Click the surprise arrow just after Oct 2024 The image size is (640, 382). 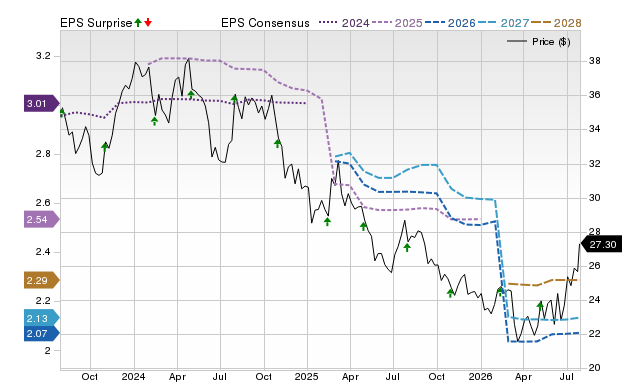278,143
